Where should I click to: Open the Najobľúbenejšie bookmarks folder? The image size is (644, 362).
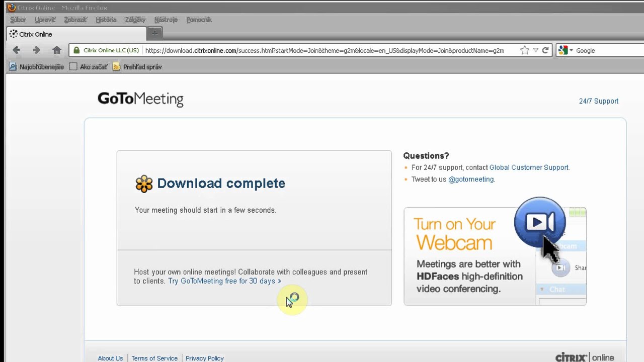point(37,66)
